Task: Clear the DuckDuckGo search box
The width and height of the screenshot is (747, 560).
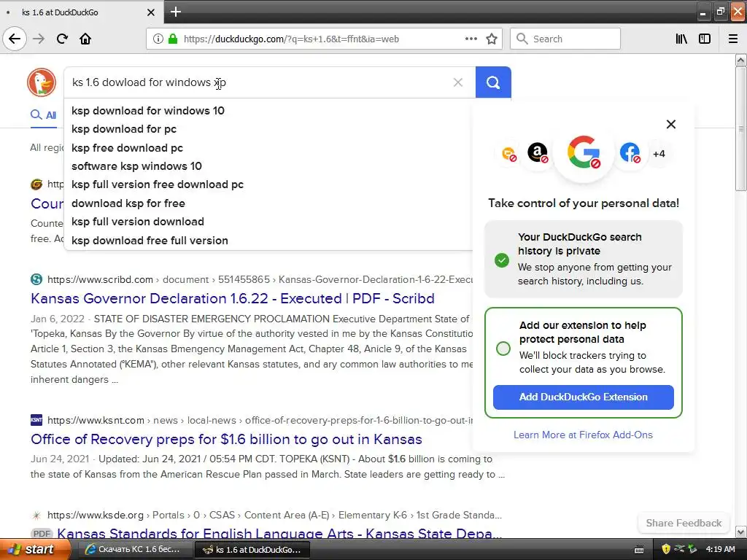Action: 458,82
